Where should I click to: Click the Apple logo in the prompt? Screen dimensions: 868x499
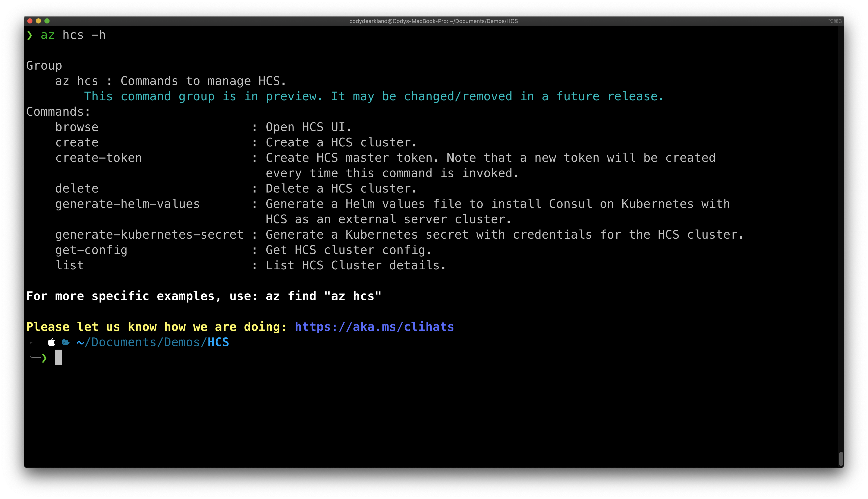(x=51, y=342)
